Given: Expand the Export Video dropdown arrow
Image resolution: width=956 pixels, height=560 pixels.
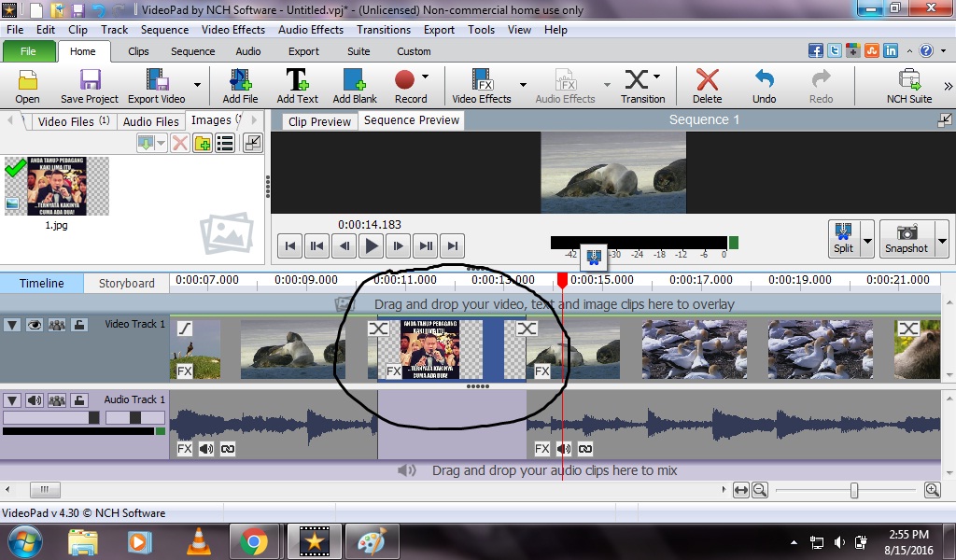Looking at the screenshot, I should 197,85.
